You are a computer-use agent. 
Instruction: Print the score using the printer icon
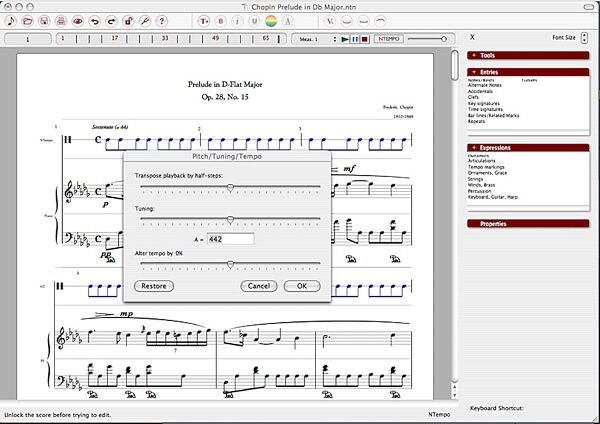(61, 21)
